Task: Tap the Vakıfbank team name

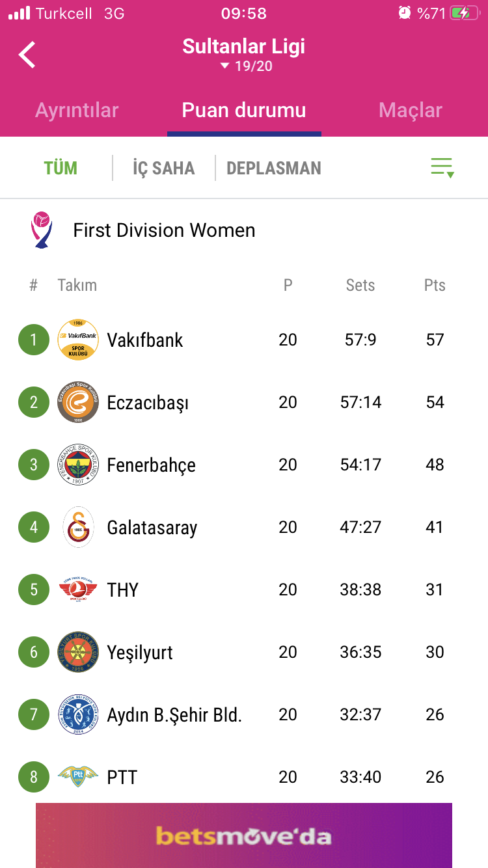Action: click(x=145, y=340)
